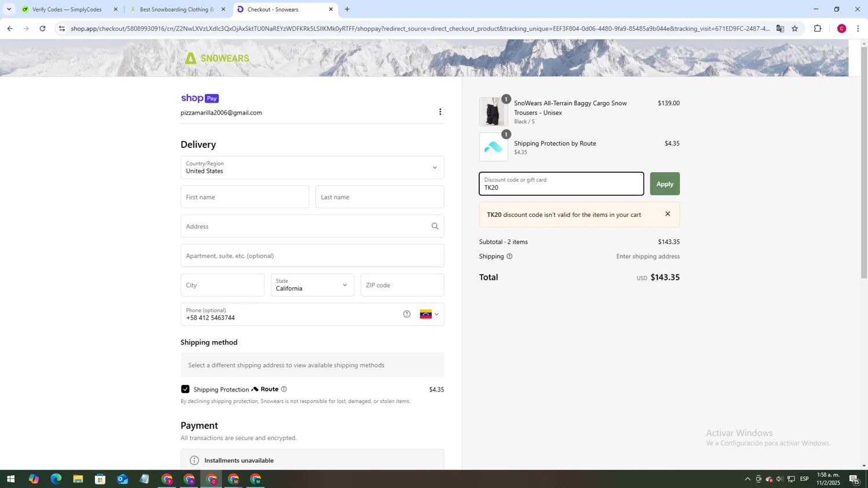Viewport: 868px width, 488px height.
Task: Close the Verify Codes tab
Action: [x=116, y=9]
